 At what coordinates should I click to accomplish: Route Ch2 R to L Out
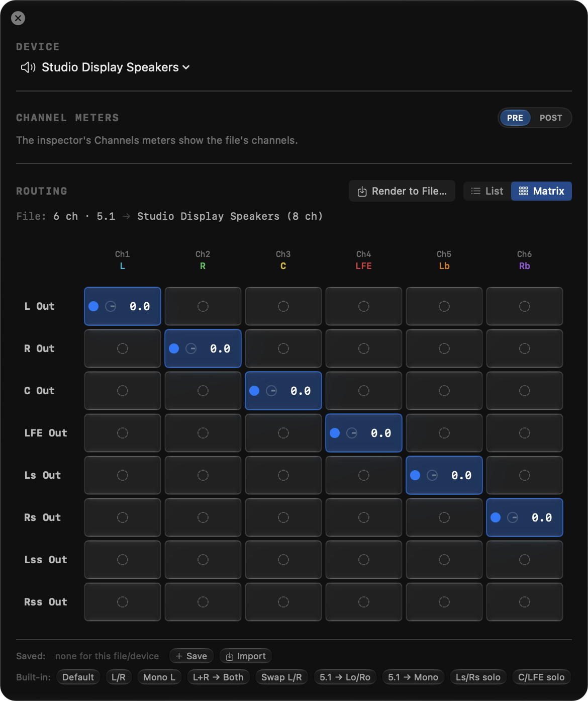203,306
